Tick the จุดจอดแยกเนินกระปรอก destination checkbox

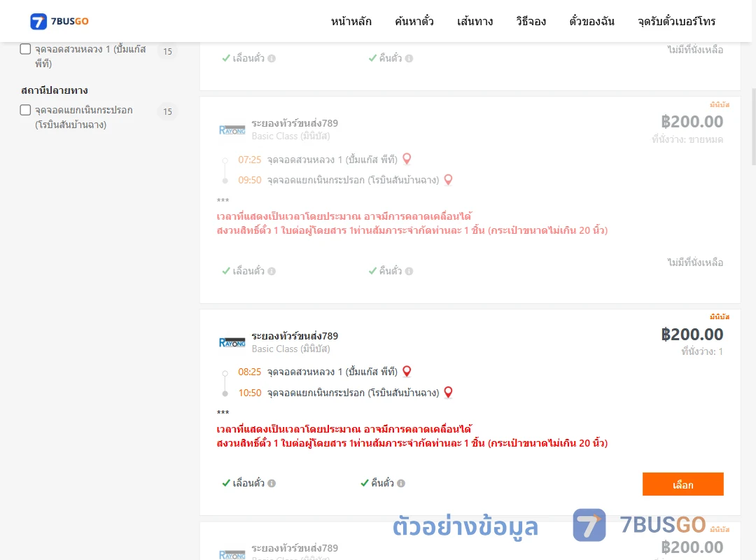(26, 110)
